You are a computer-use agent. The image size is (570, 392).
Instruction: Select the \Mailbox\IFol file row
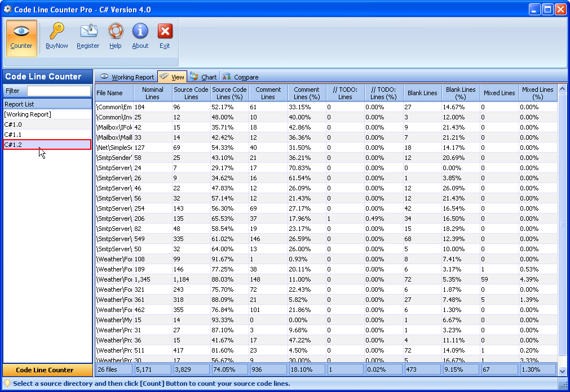(x=326, y=127)
